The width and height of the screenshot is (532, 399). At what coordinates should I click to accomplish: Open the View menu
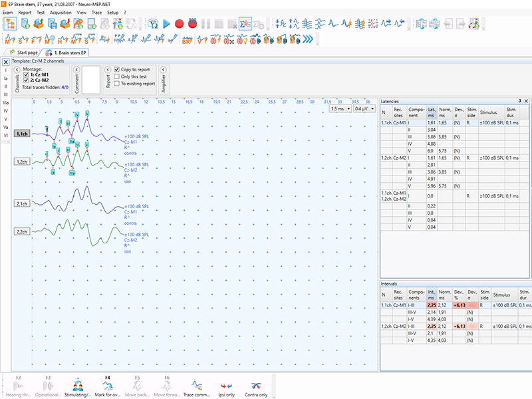81,13
